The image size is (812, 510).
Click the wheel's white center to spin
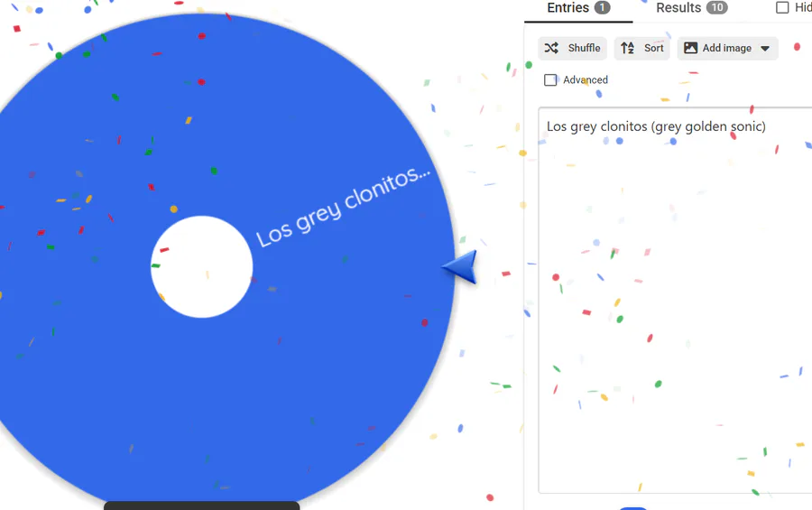tap(202, 267)
